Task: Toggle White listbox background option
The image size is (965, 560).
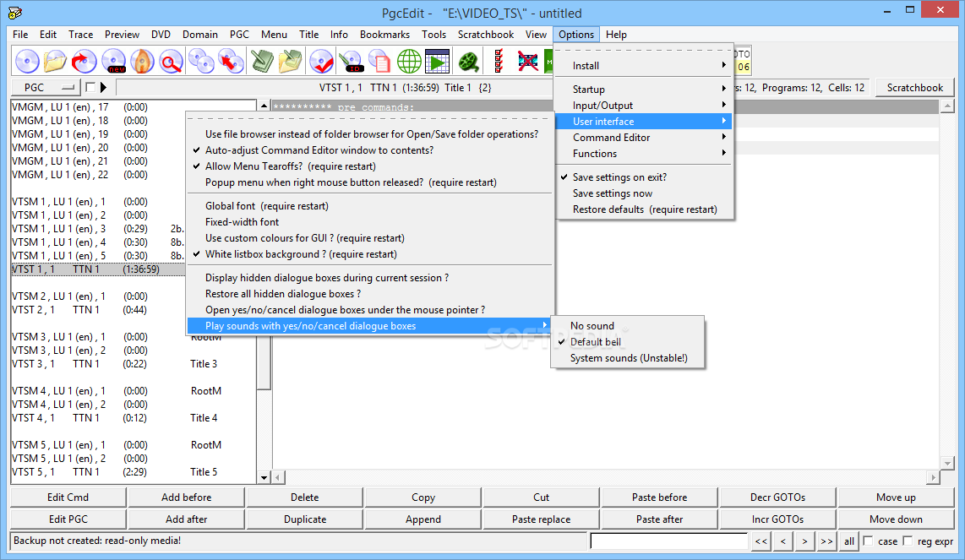Action: click(x=370, y=254)
